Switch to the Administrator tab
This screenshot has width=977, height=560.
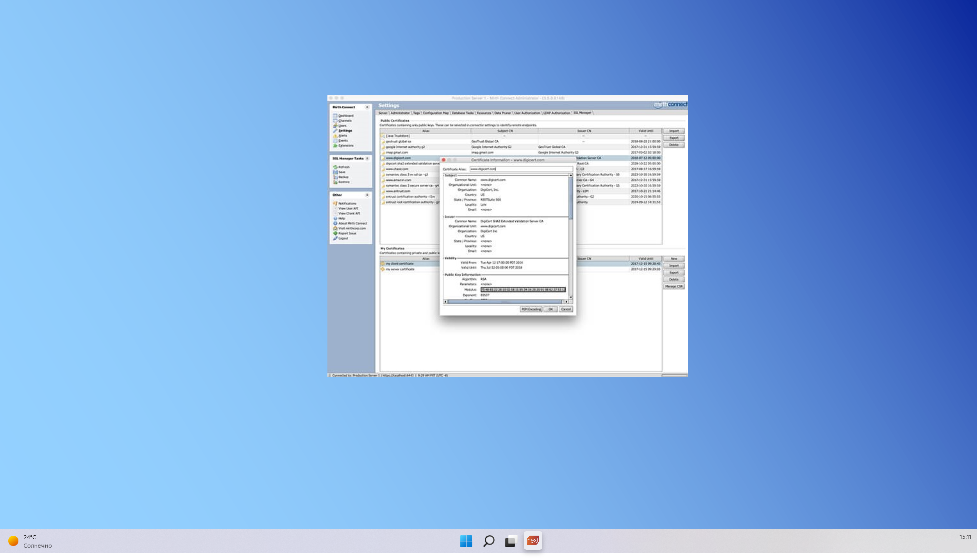(400, 113)
